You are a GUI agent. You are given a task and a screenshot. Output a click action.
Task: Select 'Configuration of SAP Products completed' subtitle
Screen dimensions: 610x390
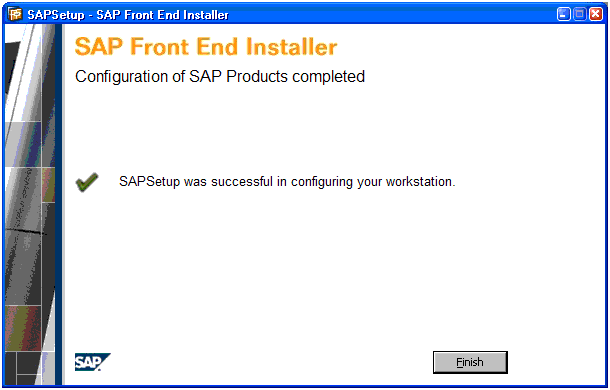click(x=220, y=77)
